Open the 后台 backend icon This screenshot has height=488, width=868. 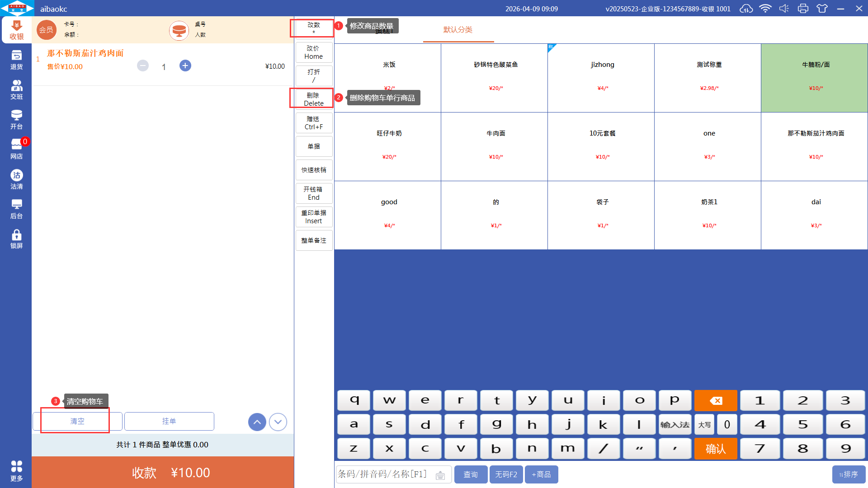pyautogui.click(x=16, y=209)
